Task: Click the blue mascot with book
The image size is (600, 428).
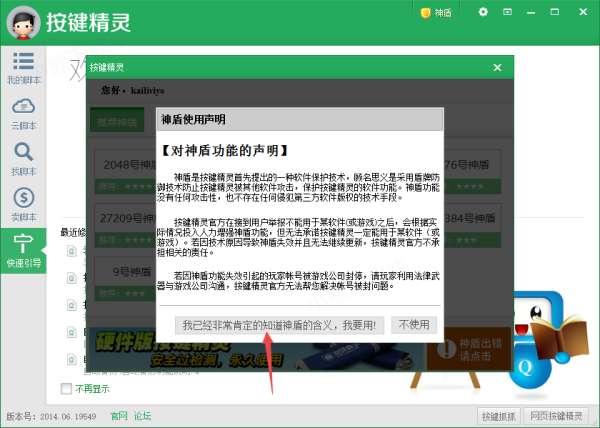Action: tap(547, 340)
